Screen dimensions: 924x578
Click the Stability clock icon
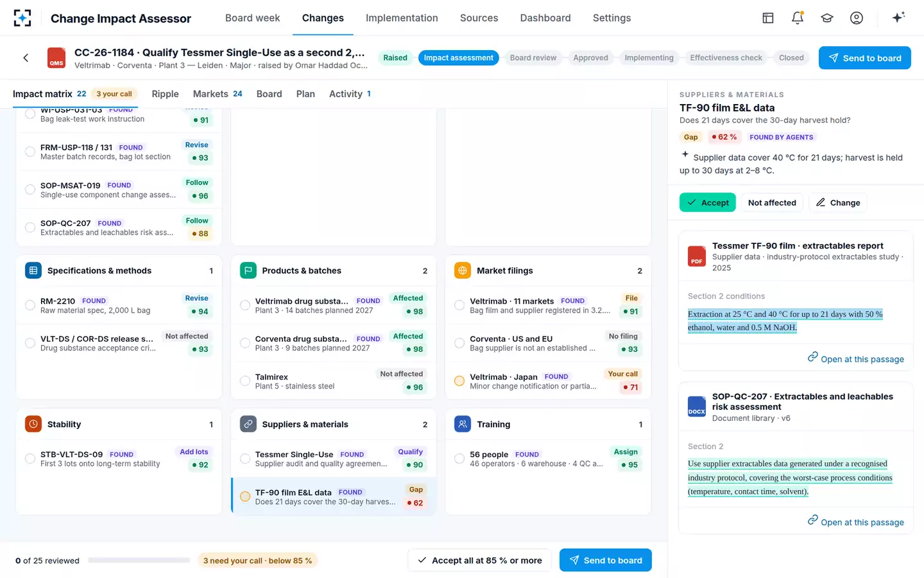[33, 424]
